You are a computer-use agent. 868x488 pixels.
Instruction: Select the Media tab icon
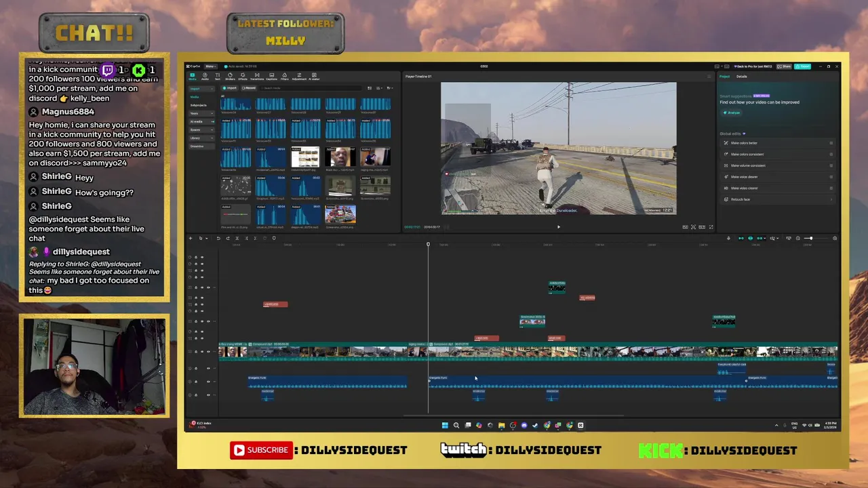(193, 76)
